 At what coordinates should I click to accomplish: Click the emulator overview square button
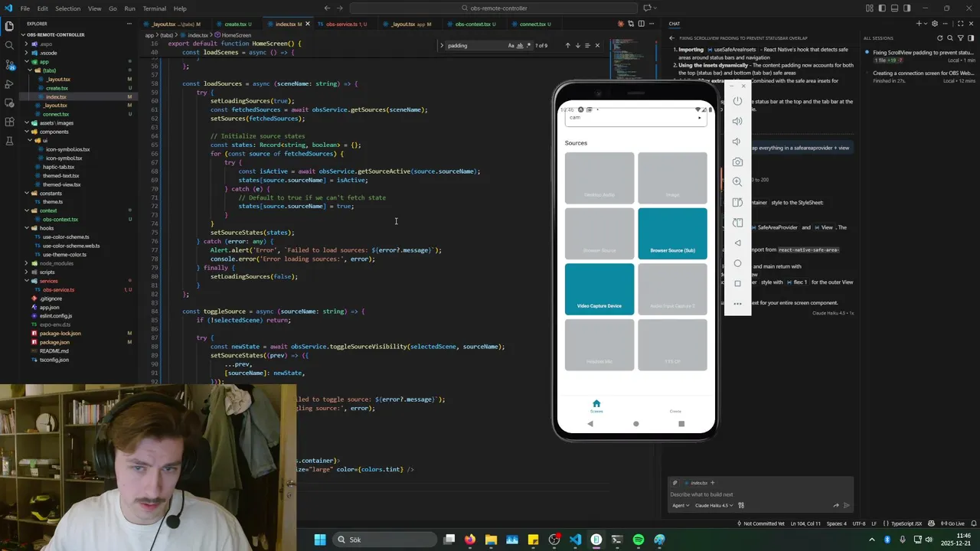[737, 283]
